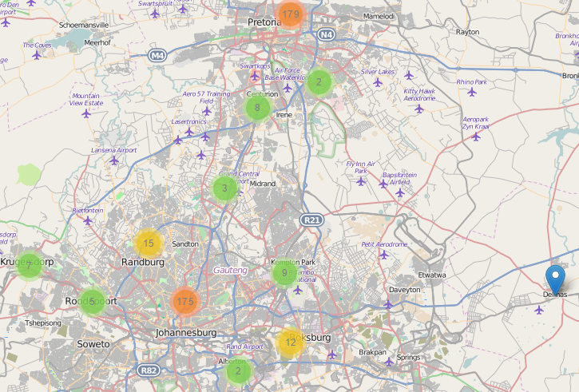Click the green 3 cluster near Midrand
This screenshot has height=392, width=579.
tap(225, 189)
